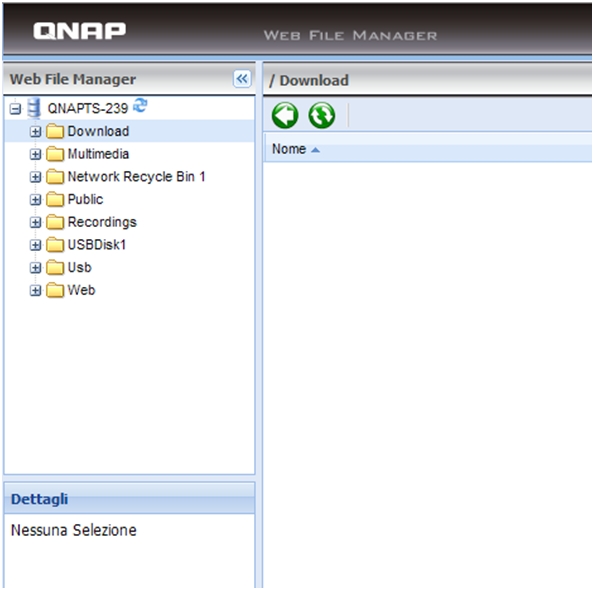This screenshot has width=594, height=590.
Task: Expand the Multimedia folder node
Action: click(35, 155)
